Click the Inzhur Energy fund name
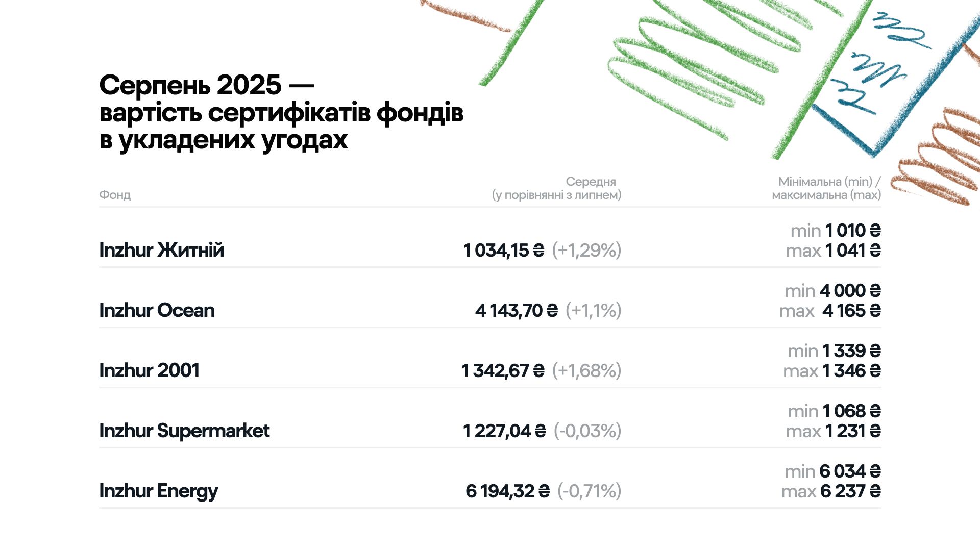Screen dimensions: 980x551 tap(158, 491)
